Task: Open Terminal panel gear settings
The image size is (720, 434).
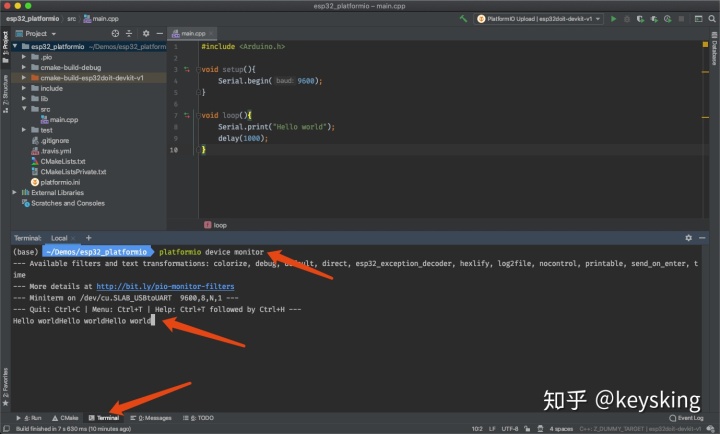Action: click(688, 238)
